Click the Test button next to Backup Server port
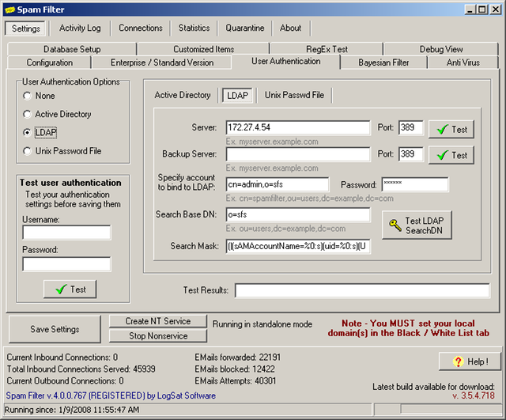 pyautogui.click(x=451, y=155)
